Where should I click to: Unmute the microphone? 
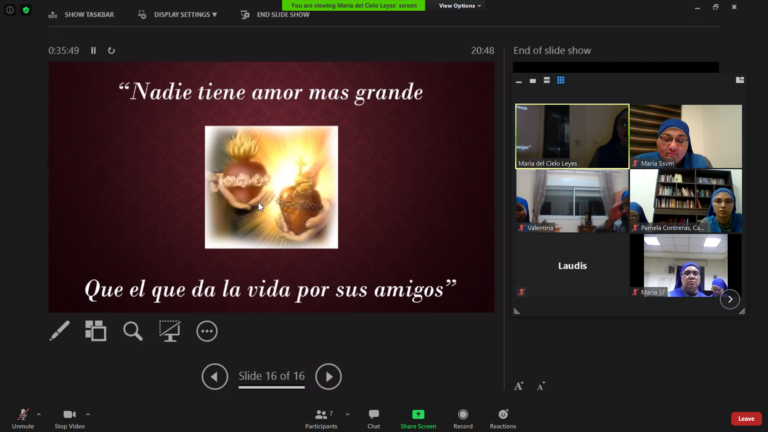coord(22,418)
